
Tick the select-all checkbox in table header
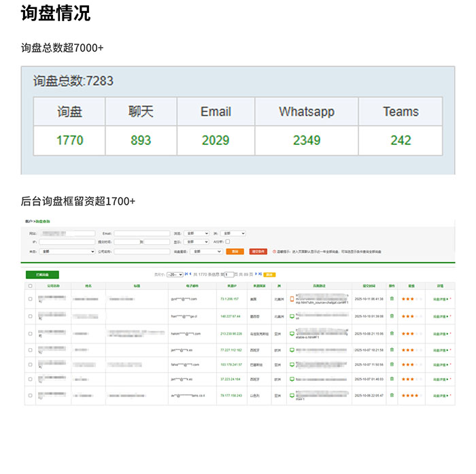coord(30,286)
